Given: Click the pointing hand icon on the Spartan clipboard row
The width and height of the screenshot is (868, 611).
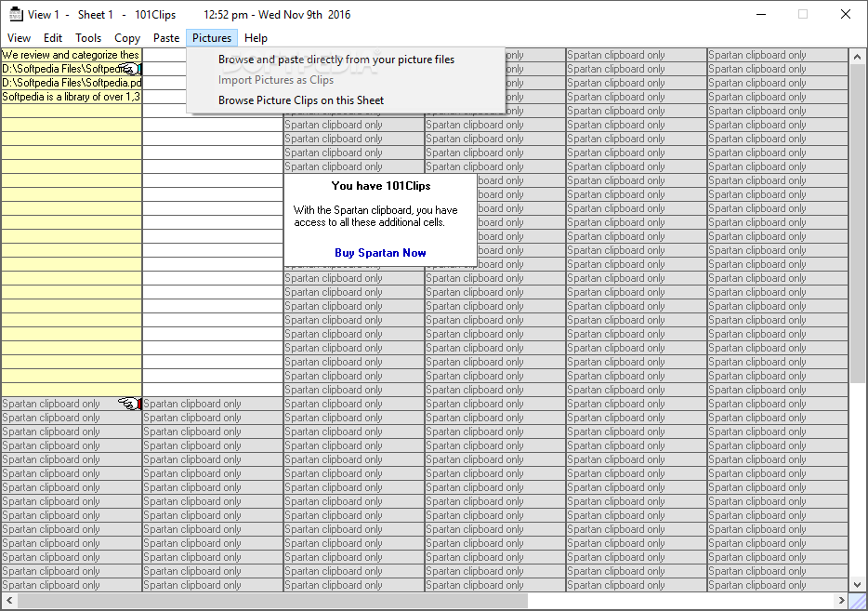Looking at the screenshot, I should 129,404.
